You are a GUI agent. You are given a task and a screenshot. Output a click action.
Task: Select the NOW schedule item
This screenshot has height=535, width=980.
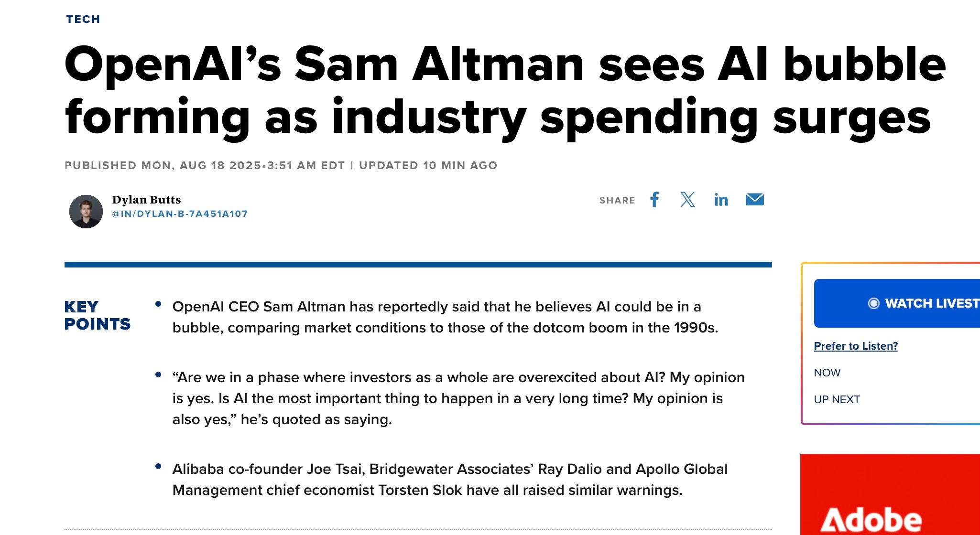click(827, 373)
